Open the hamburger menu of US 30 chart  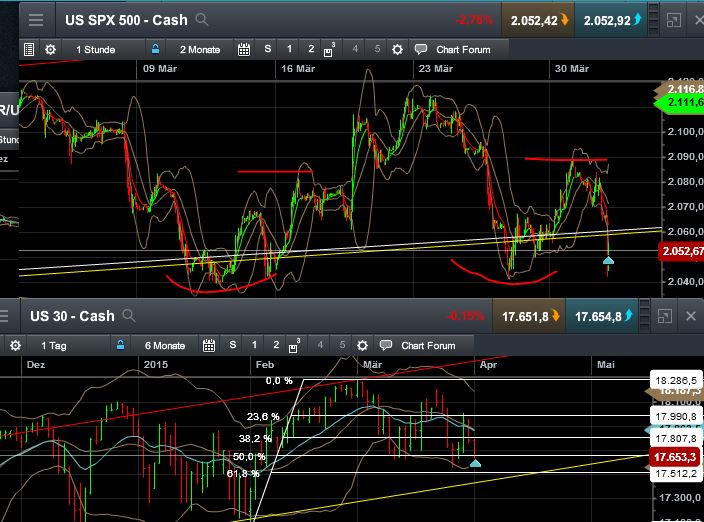(4, 316)
